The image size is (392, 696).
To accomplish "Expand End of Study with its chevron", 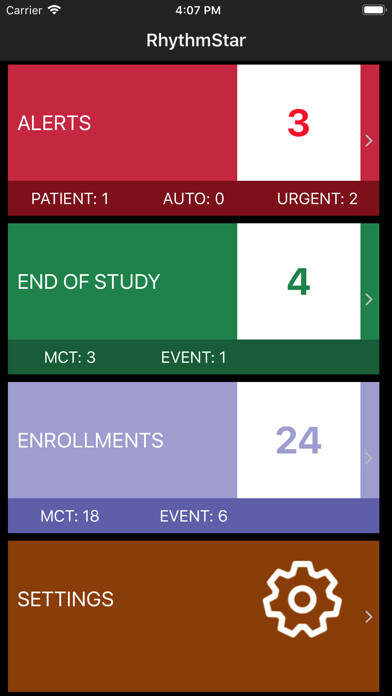I will pyautogui.click(x=368, y=300).
